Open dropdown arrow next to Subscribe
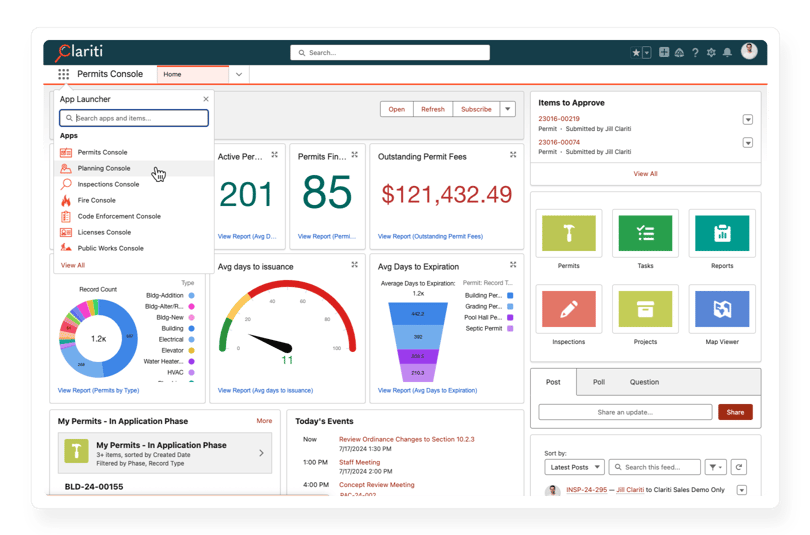810x535 pixels. 508,109
